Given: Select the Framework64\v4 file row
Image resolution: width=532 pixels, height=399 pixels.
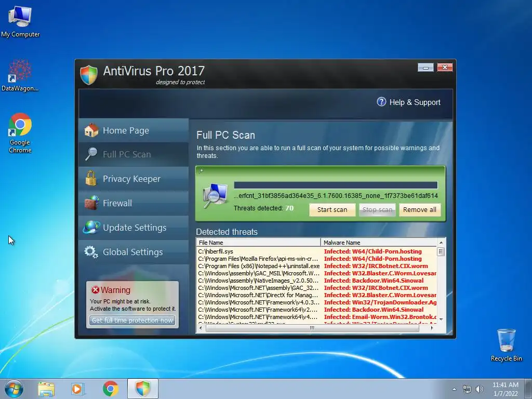Looking at the screenshot, I should pos(316,317).
